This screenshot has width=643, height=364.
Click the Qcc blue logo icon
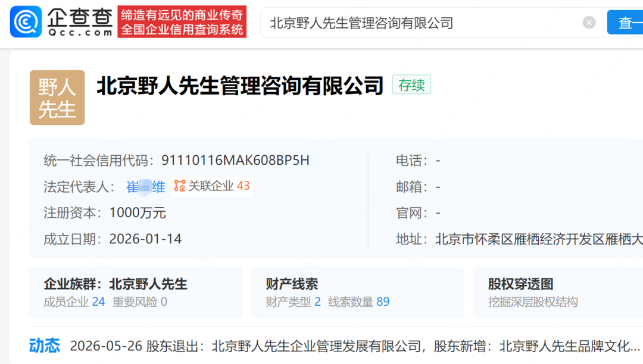coord(26,21)
